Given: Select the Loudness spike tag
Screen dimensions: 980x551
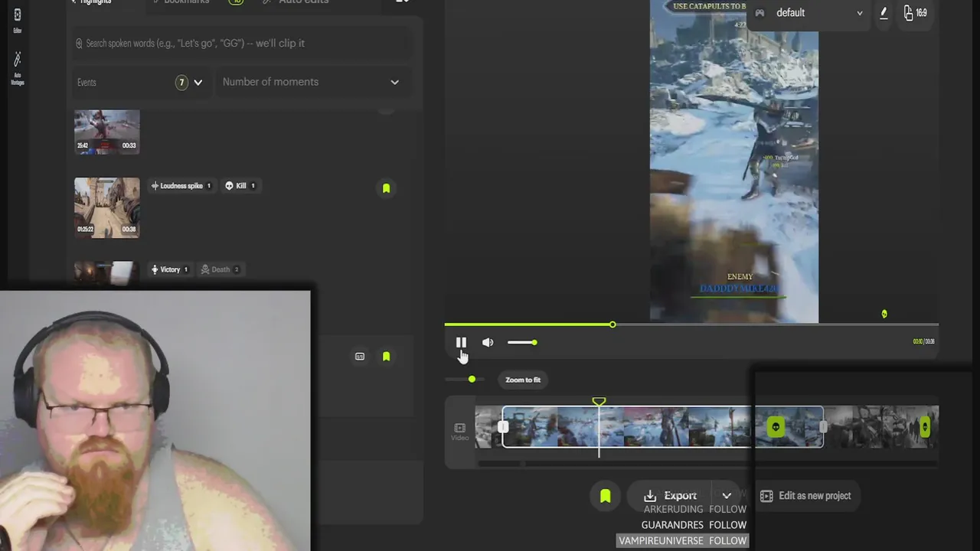Looking at the screenshot, I should tap(181, 185).
